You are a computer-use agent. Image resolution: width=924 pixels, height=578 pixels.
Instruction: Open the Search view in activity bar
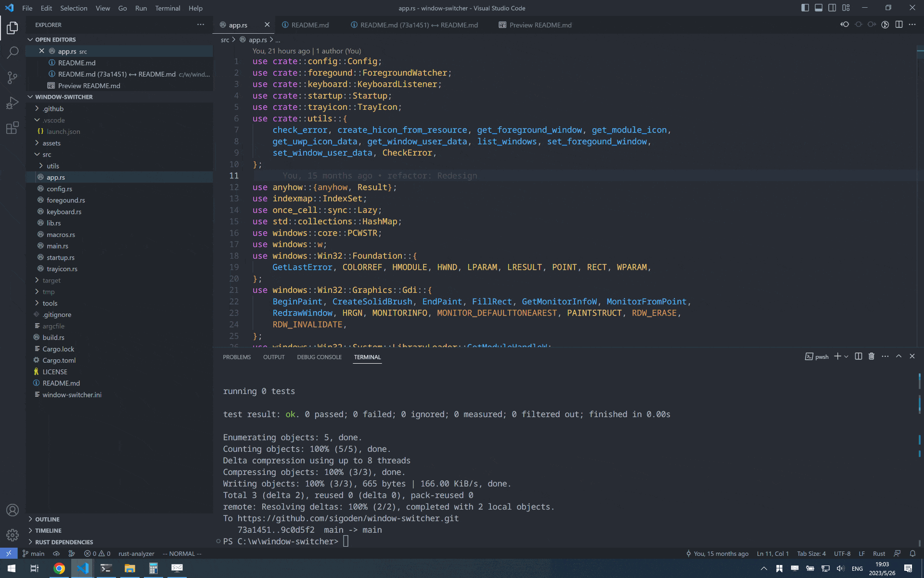[x=13, y=53]
